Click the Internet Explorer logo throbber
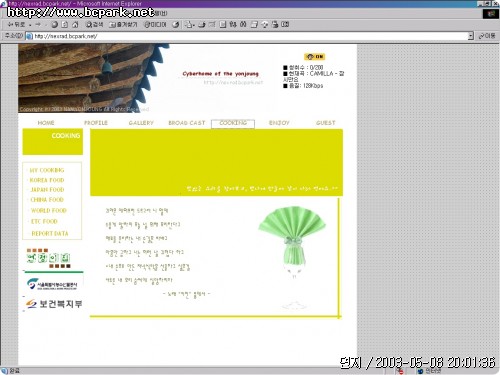This screenshot has height=375, width=500. 491,14
